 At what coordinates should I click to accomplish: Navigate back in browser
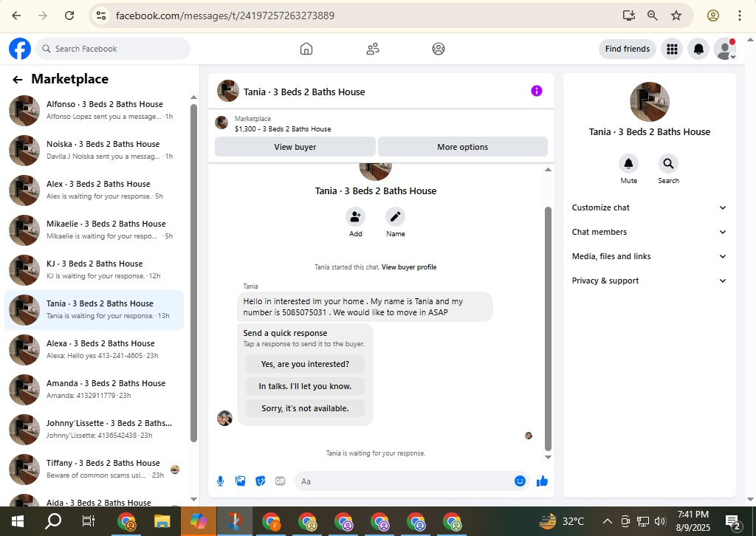click(16, 16)
